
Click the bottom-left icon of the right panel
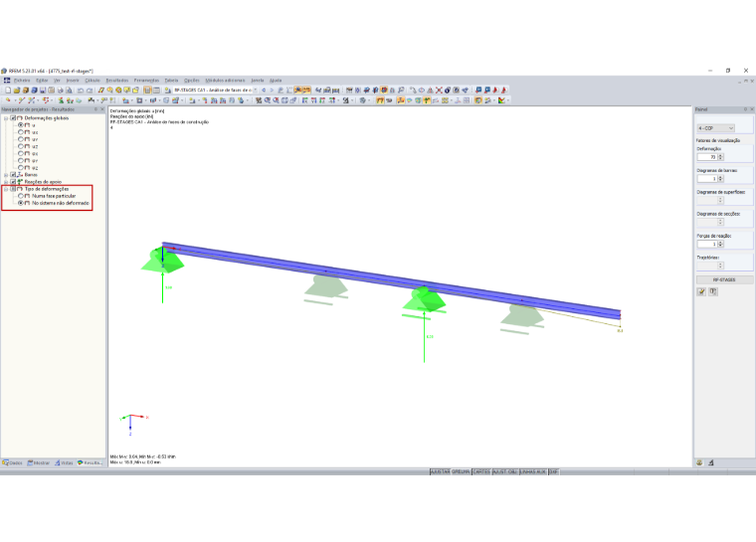tap(700, 462)
